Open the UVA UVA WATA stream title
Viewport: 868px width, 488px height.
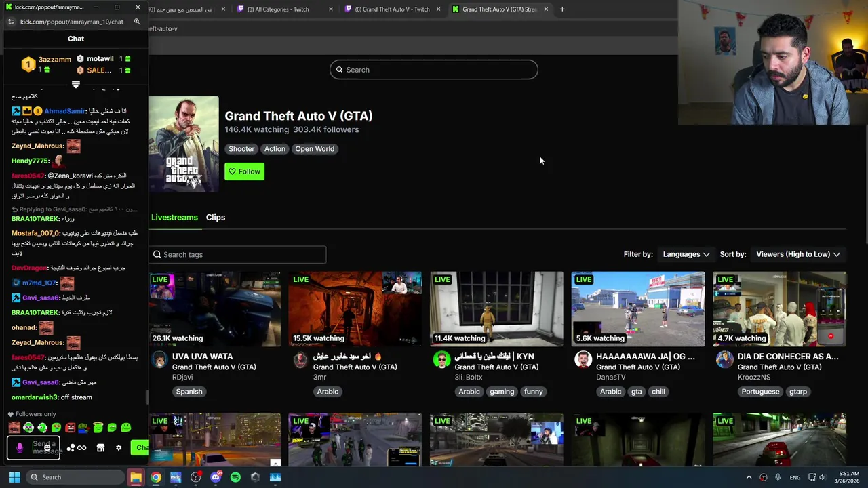[202, 357]
